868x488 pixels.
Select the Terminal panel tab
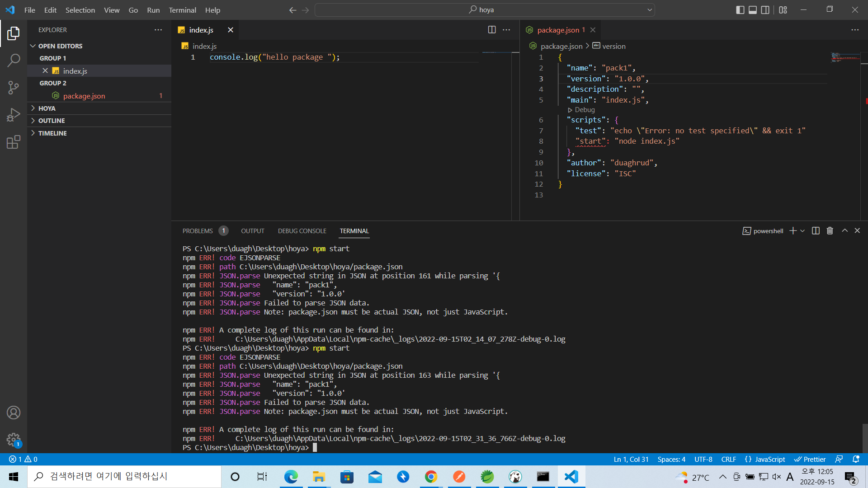pyautogui.click(x=354, y=231)
